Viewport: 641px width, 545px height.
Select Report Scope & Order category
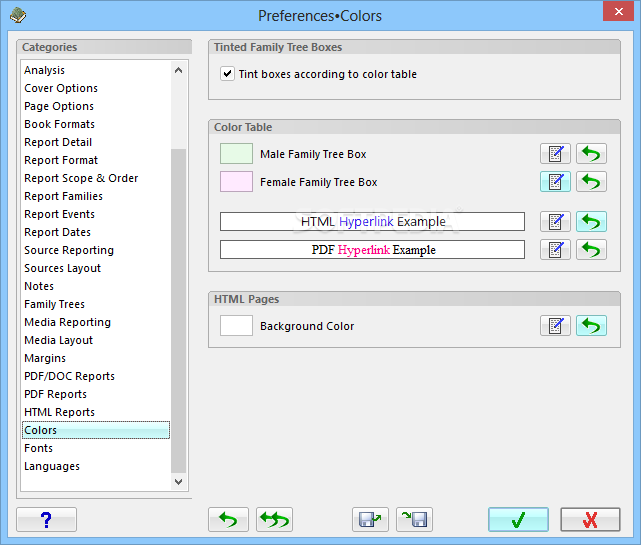coord(96,178)
